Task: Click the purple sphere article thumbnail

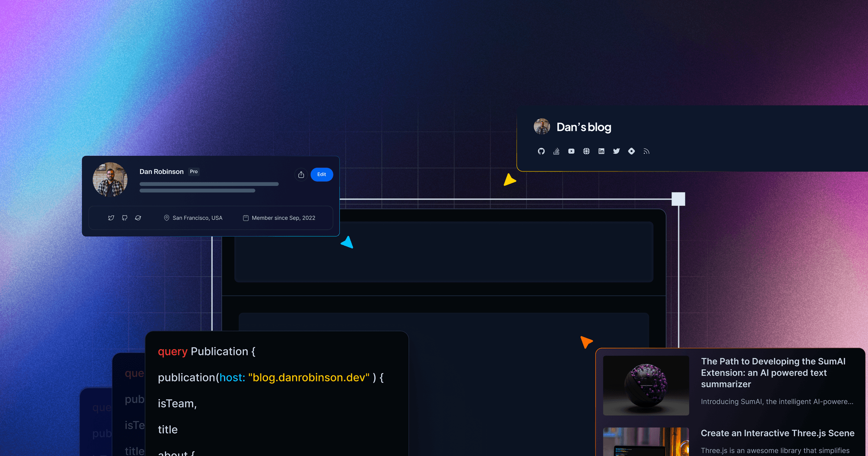Action: click(x=646, y=386)
